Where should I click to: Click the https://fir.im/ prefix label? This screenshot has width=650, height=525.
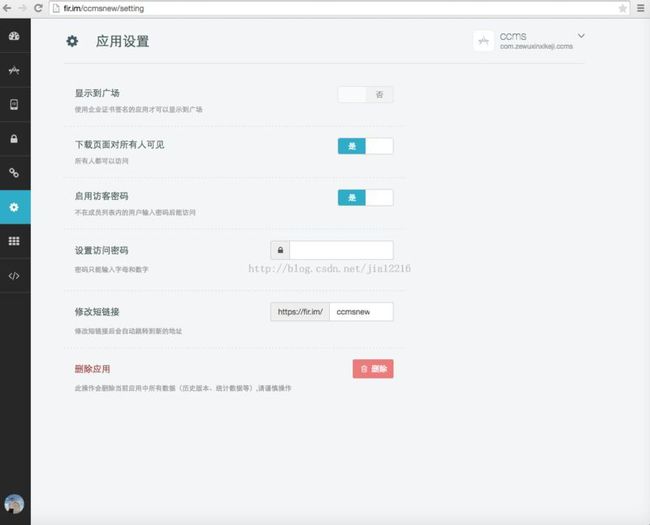pyautogui.click(x=300, y=312)
